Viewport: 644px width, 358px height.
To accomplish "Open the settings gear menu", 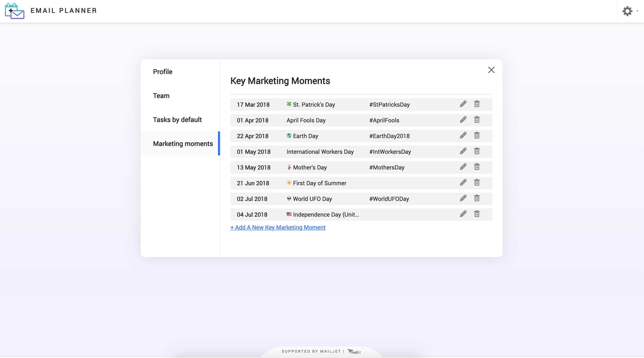I will (x=627, y=11).
